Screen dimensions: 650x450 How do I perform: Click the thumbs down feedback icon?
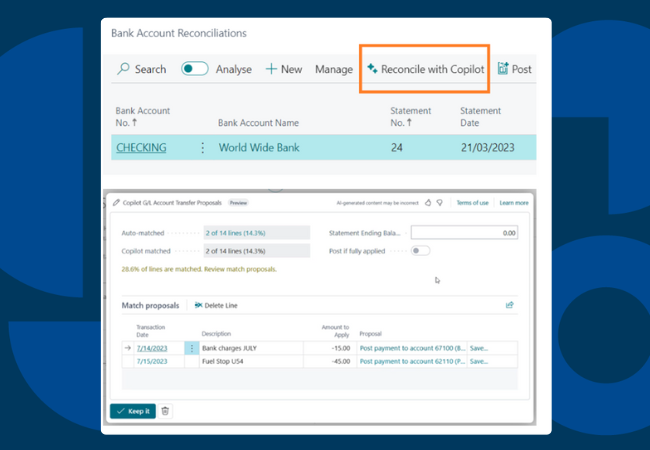pyautogui.click(x=439, y=202)
